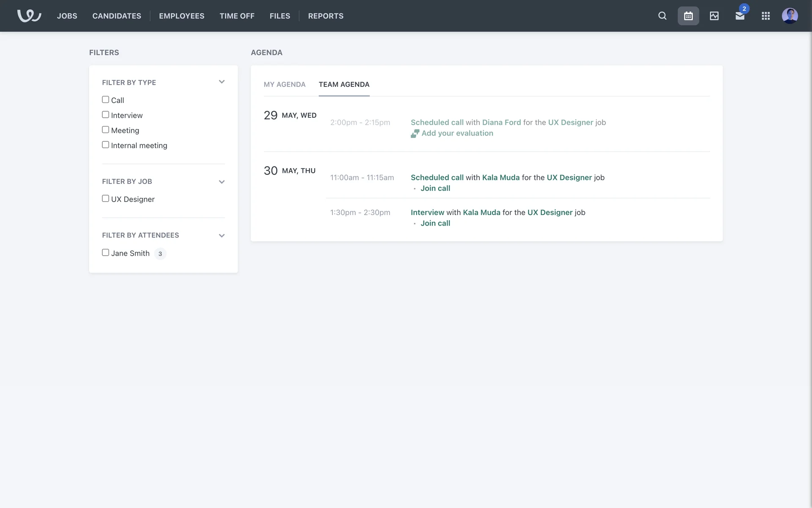
Task: Click the user profile avatar
Action: [x=790, y=16]
